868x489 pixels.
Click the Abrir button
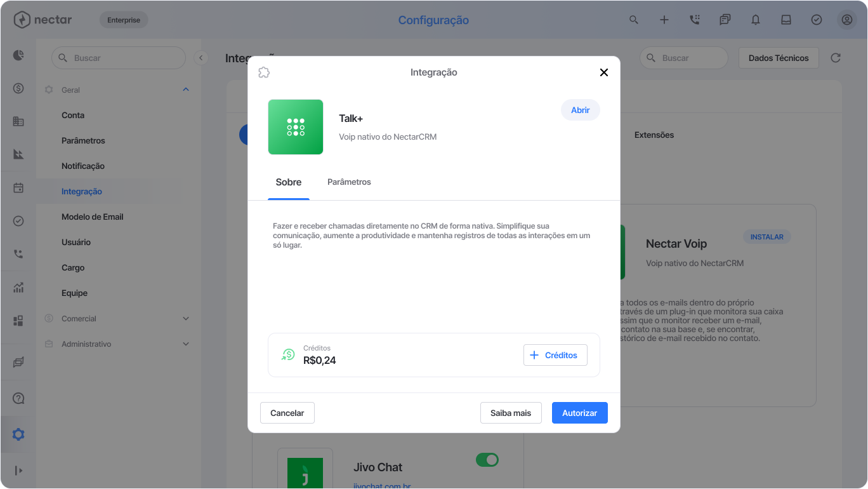(581, 110)
